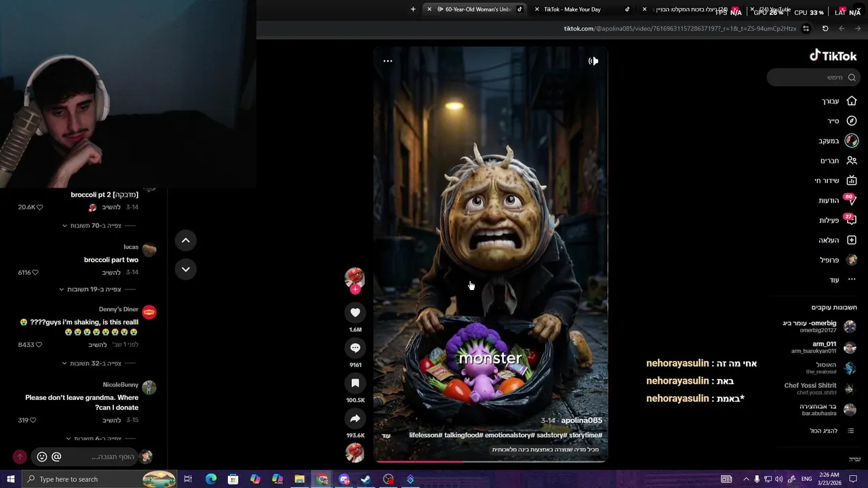The image size is (868, 488).
Task: Open Denny's Diner profile avatar
Action: (x=149, y=312)
